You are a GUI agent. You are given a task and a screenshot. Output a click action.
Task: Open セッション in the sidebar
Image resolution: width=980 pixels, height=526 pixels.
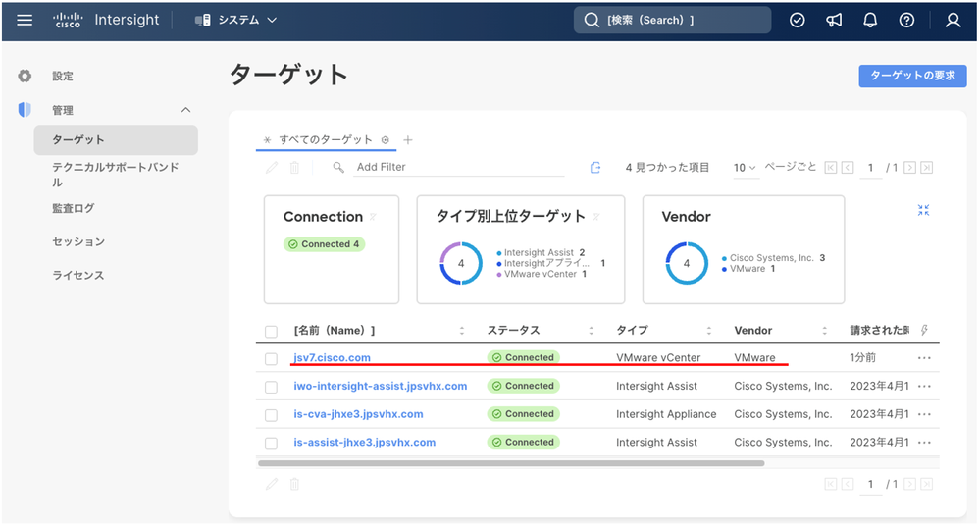pos(78,241)
